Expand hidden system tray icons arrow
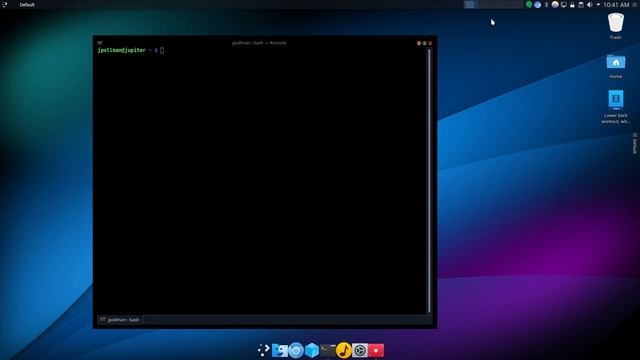This screenshot has height=360, width=640. coord(598,4)
